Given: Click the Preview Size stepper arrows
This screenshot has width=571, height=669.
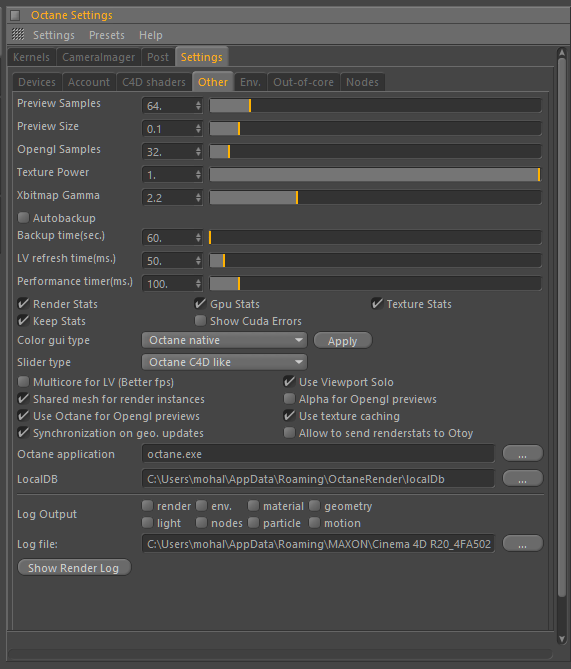Looking at the screenshot, I should [198, 129].
